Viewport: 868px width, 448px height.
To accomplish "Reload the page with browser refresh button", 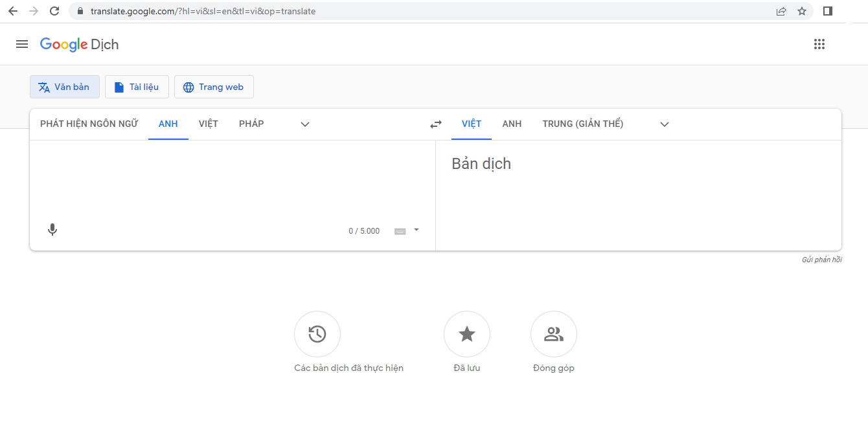I will [54, 11].
